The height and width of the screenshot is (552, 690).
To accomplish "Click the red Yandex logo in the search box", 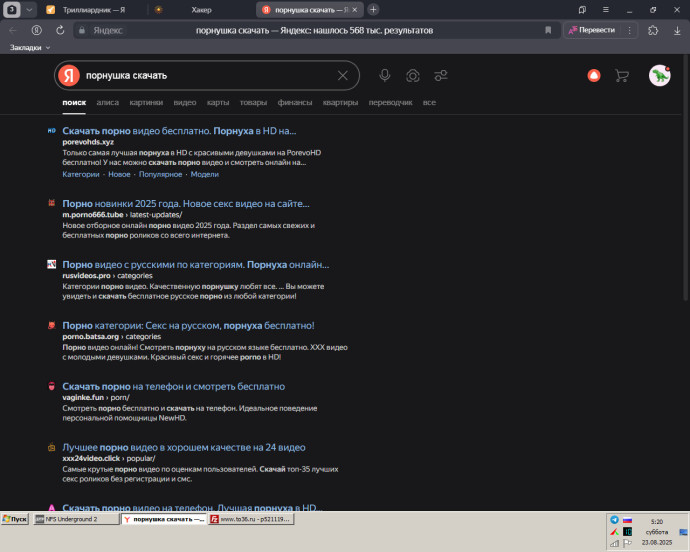I will pyautogui.click(x=69, y=75).
